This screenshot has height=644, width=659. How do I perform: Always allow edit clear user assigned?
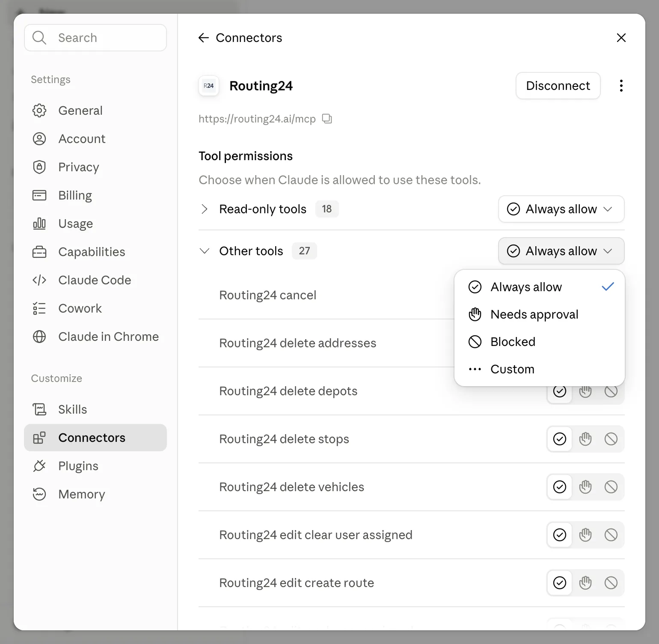(x=560, y=535)
